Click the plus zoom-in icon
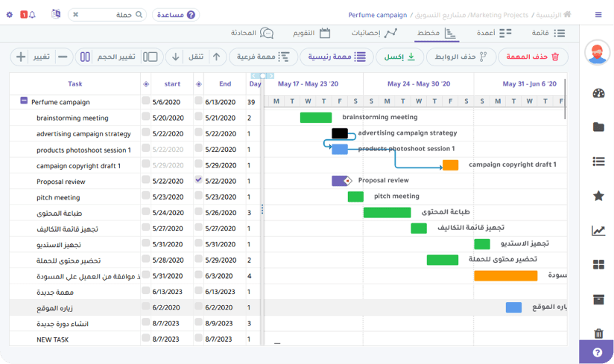Image resolution: width=614 pixels, height=364 pixels. [21, 57]
